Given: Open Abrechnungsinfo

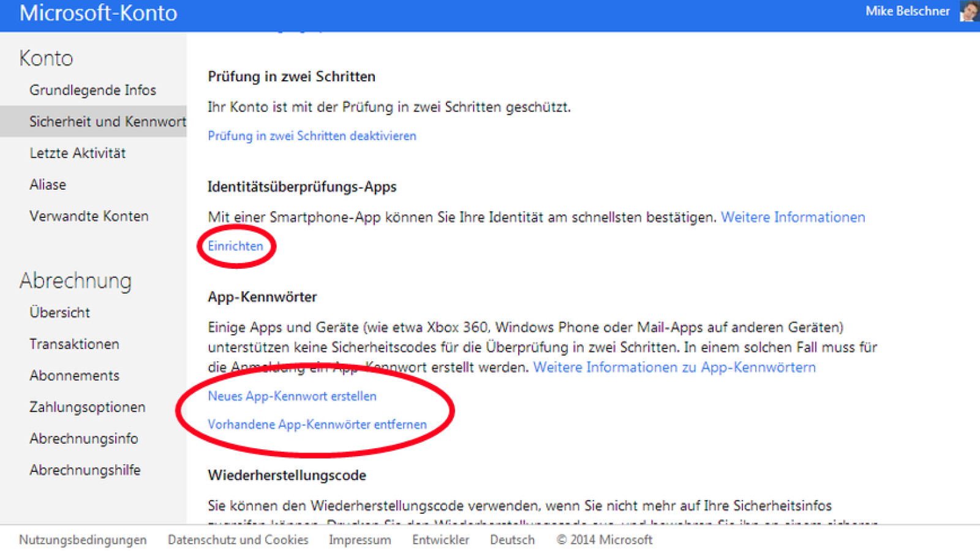Looking at the screenshot, I should pos(84,438).
